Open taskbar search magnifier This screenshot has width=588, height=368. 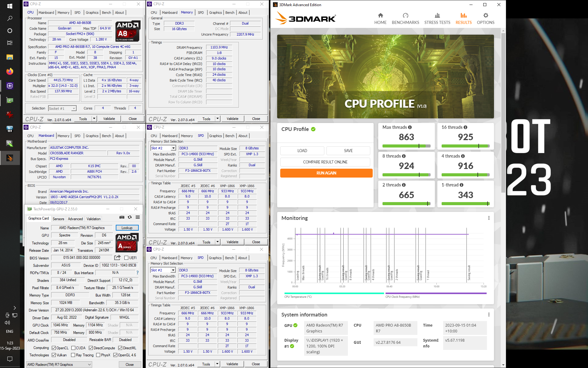[x=10, y=18]
